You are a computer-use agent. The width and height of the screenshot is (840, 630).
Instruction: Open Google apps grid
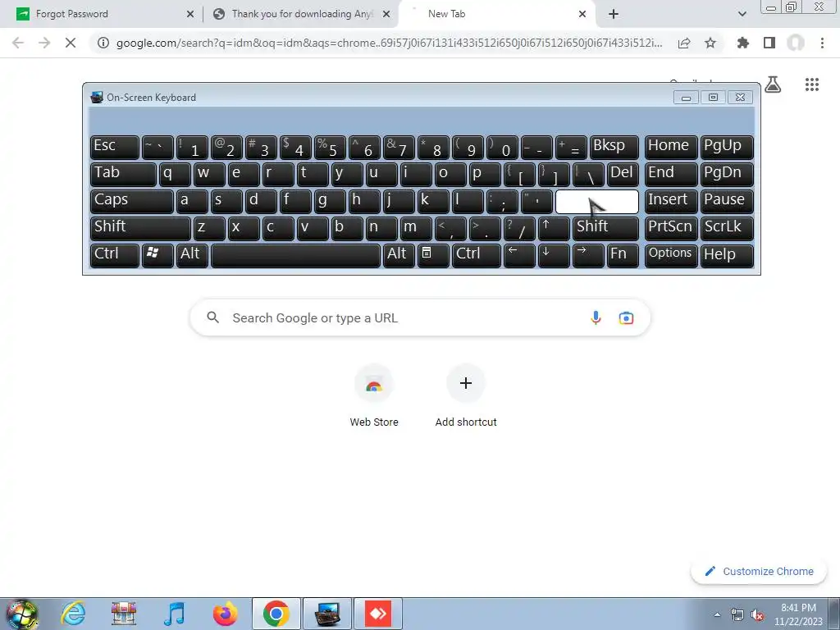coord(812,84)
